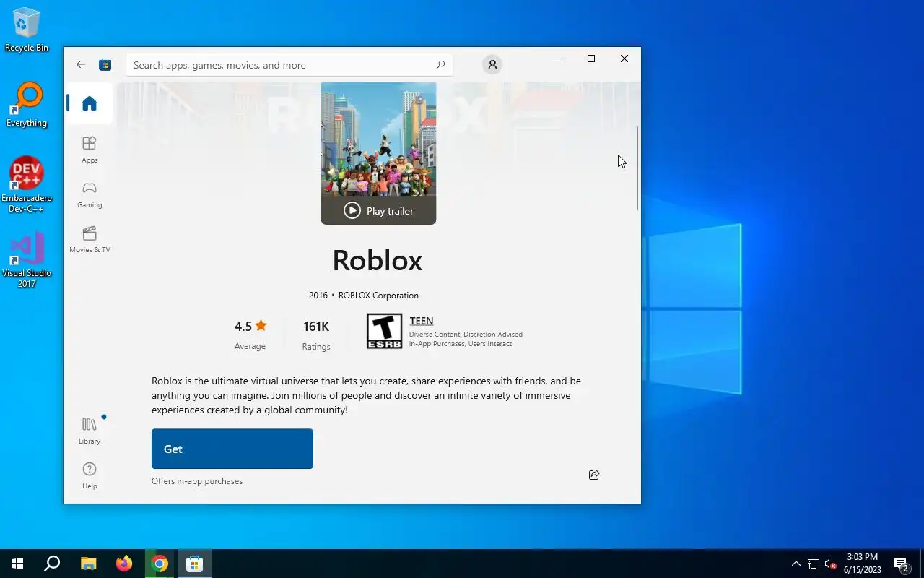Click the Roblox title heading
The height and width of the screenshot is (578, 924).
coord(378,260)
